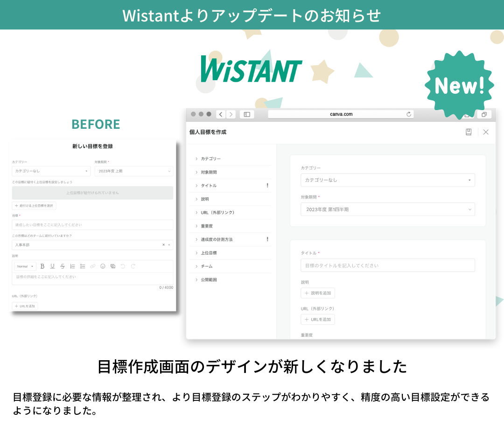The height and width of the screenshot is (426, 504).
Task: Click the Bold icon in description editor
Action: 42,266
